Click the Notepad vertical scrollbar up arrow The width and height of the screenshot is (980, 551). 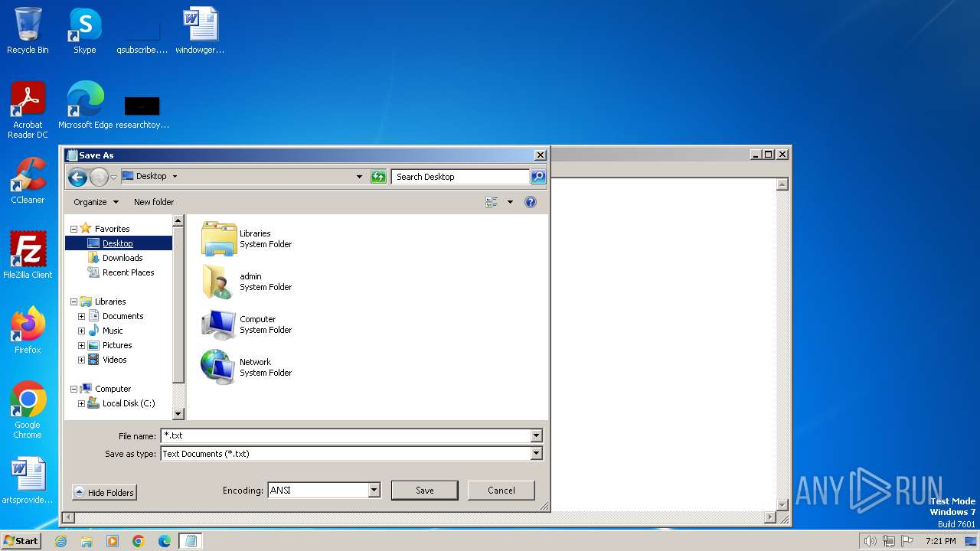coord(782,184)
